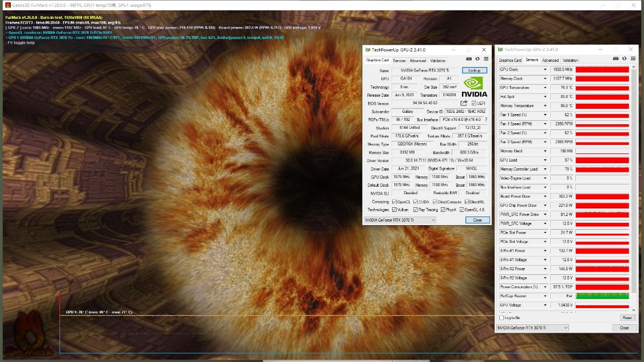Toggle the OpenCL checkbox
This screenshot has width=644, height=362.
(x=394, y=202)
